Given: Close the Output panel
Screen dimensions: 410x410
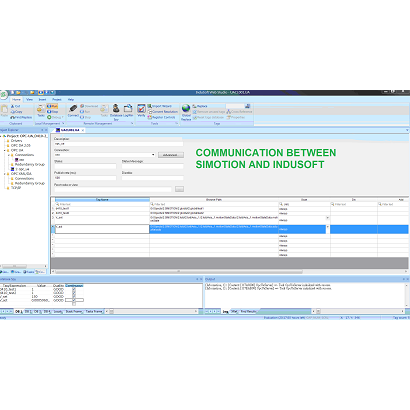Looking at the screenshot, I should [407, 279].
